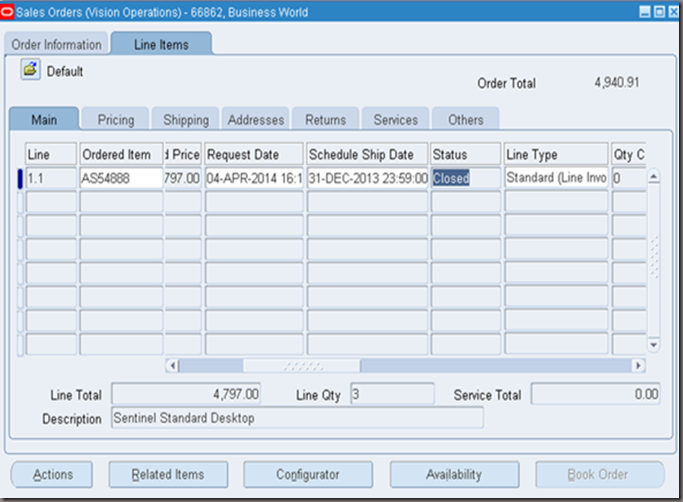Click the horizontal scrollbar right arrow
This screenshot has height=502, width=683.
pyautogui.click(x=639, y=366)
